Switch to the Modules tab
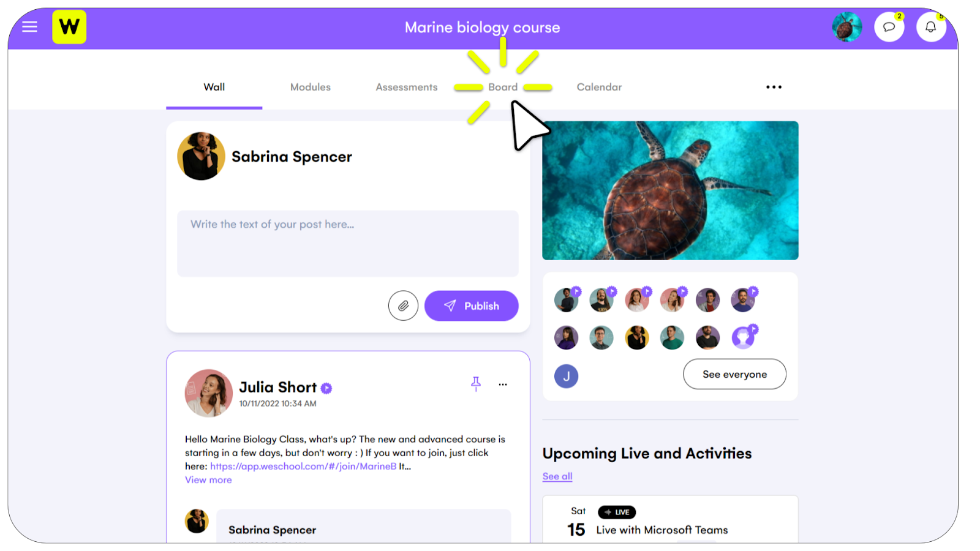The width and height of the screenshot is (980, 551). pyautogui.click(x=311, y=87)
